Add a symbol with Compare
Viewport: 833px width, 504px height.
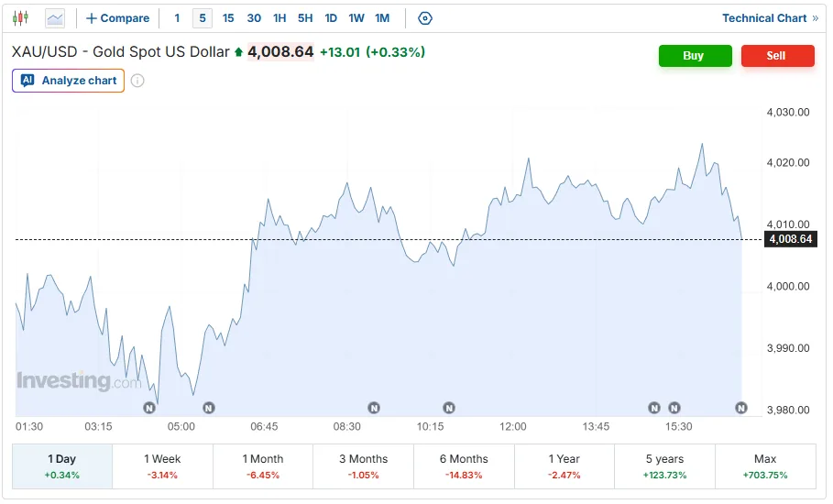coord(118,18)
